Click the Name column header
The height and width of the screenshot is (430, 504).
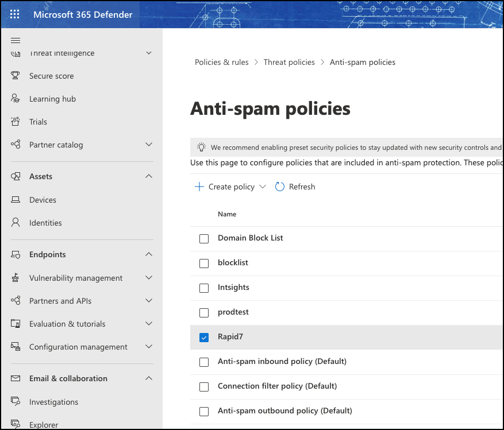click(x=227, y=214)
